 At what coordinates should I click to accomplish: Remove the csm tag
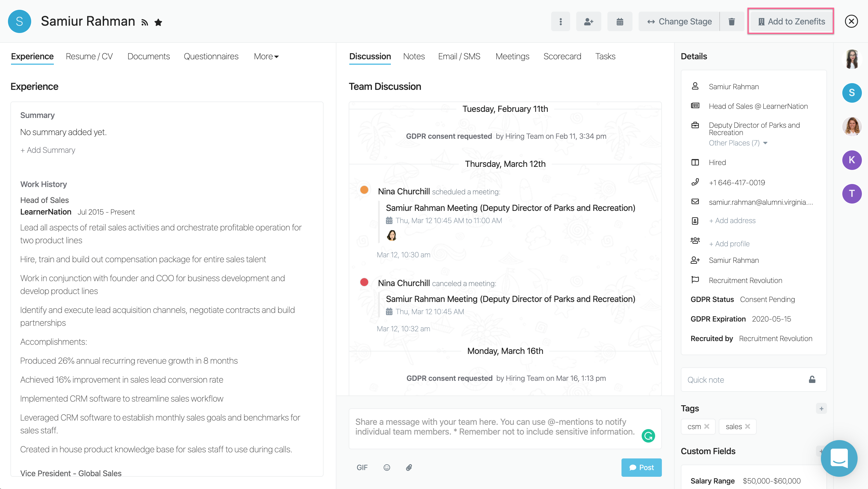click(707, 426)
